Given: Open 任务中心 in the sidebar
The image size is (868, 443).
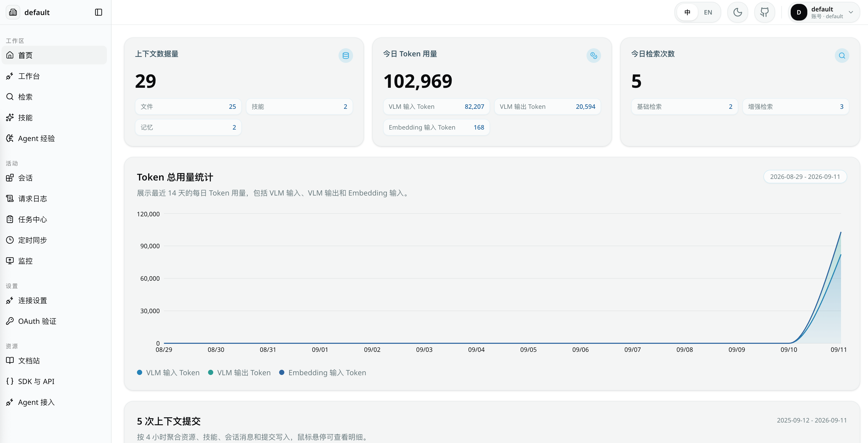Looking at the screenshot, I should click(54, 219).
